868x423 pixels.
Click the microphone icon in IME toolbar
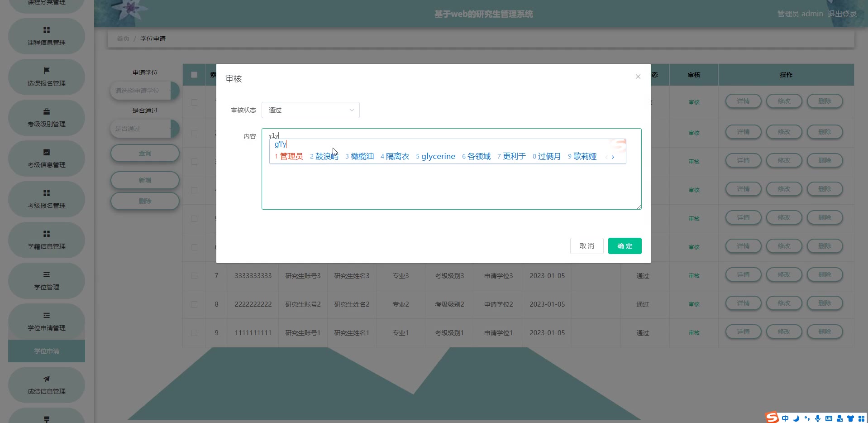click(x=818, y=418)
